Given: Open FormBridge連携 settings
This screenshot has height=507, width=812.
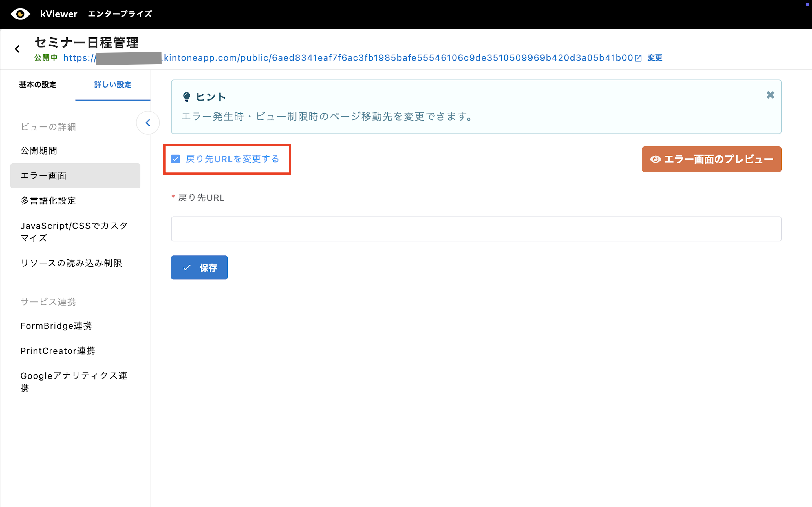Looking at the screenshot, I should point(56,326).
